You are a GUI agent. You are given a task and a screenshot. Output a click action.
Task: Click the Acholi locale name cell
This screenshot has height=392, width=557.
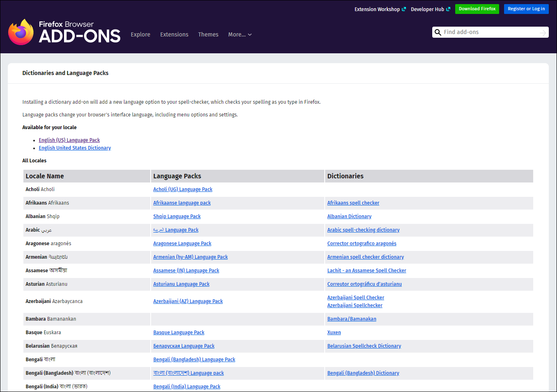pos(87,189)
